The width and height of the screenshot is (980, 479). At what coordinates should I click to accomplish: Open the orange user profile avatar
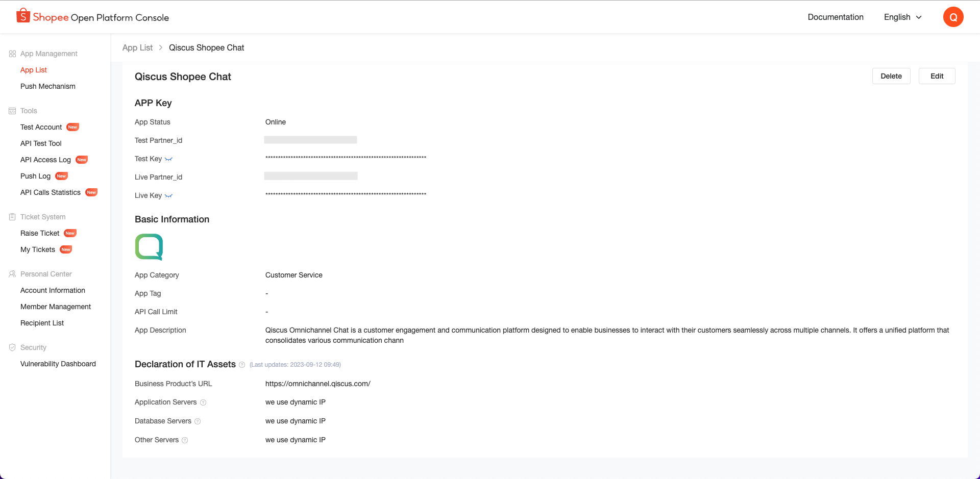pos(953,17)
